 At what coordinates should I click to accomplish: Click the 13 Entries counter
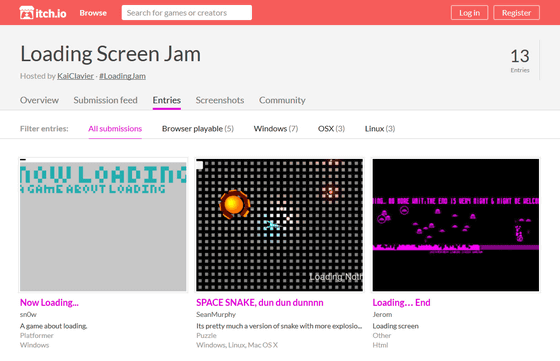520,60
